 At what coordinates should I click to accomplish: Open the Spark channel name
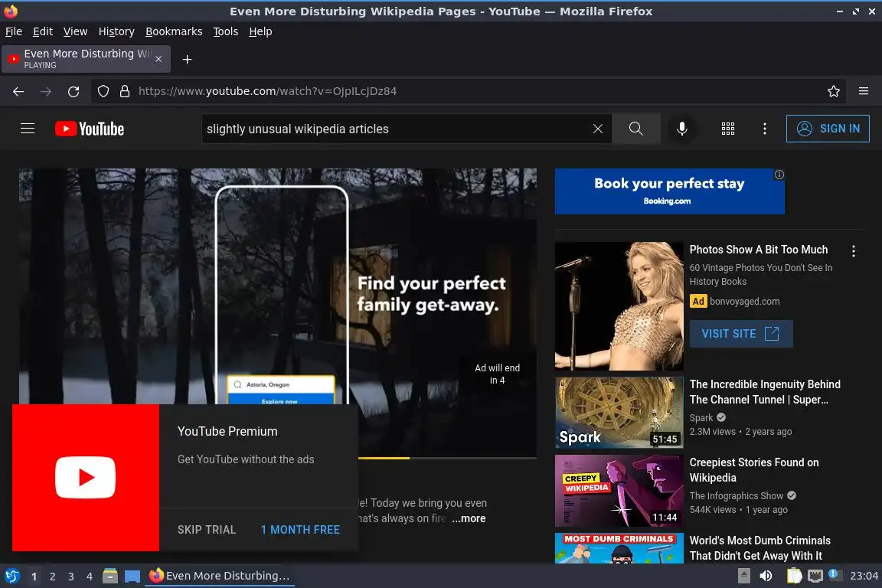[x=701, y=417]
